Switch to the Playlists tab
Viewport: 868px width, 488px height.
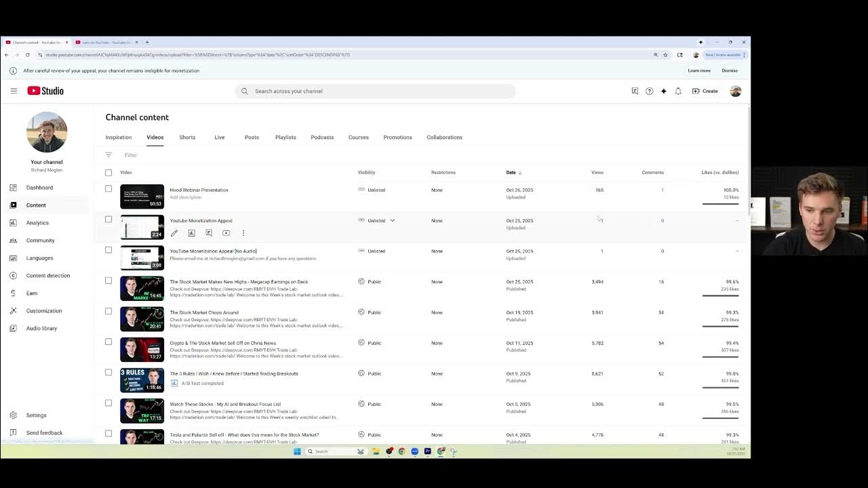(285, 138)
